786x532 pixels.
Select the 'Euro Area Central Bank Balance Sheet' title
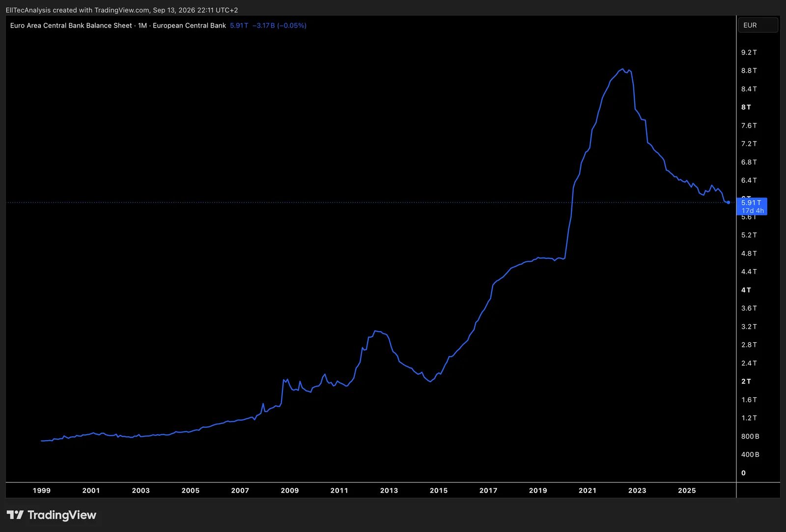71,26
